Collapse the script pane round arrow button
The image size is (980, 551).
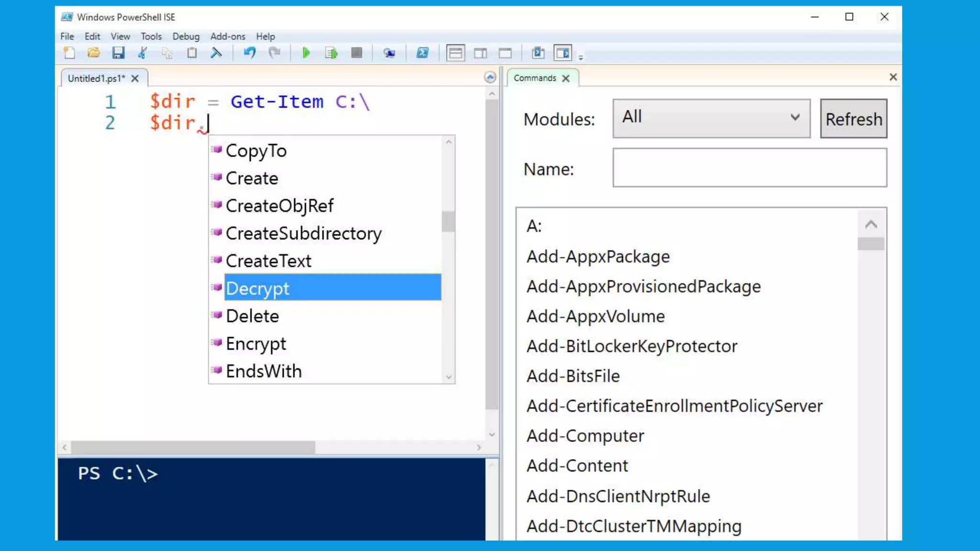[x=490, y=77]
